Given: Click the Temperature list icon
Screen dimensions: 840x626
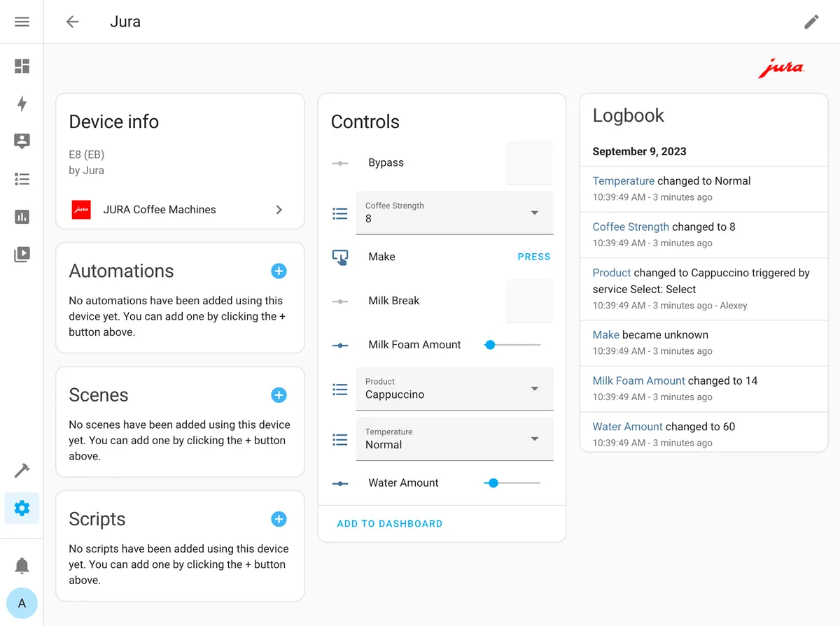Looking at the screenshot, I should [340, 439].
